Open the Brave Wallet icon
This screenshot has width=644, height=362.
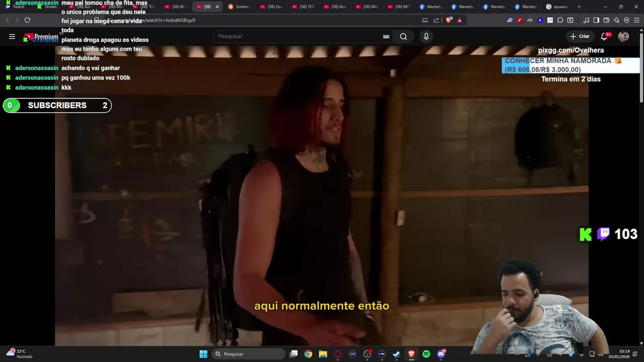tap(606, 20)
